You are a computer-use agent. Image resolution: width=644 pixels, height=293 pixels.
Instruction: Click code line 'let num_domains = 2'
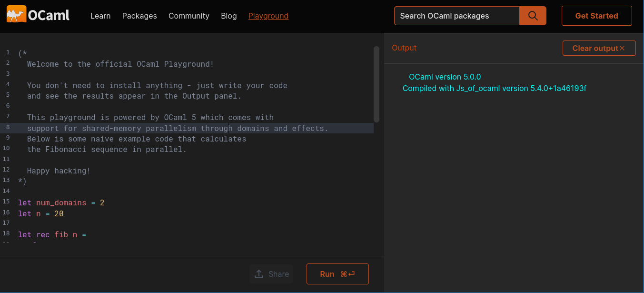click(x=61, y=203)
